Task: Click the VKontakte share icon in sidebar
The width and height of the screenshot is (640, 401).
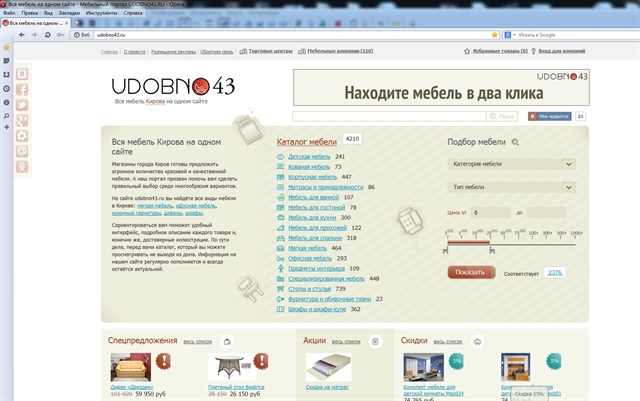Action: (22, 72)
